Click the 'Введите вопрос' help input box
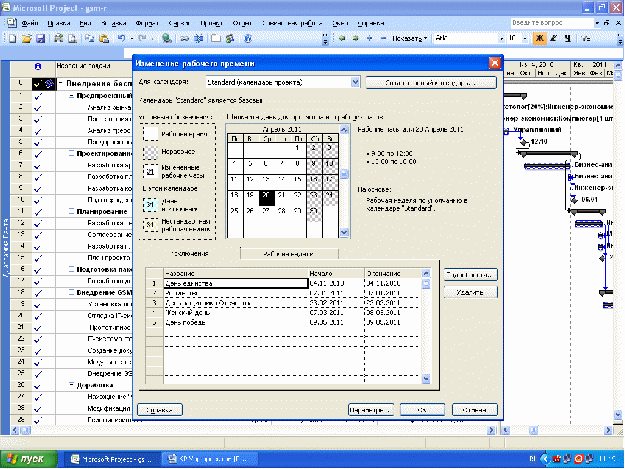This screenshot has height=469, width=625. point(552,23)
